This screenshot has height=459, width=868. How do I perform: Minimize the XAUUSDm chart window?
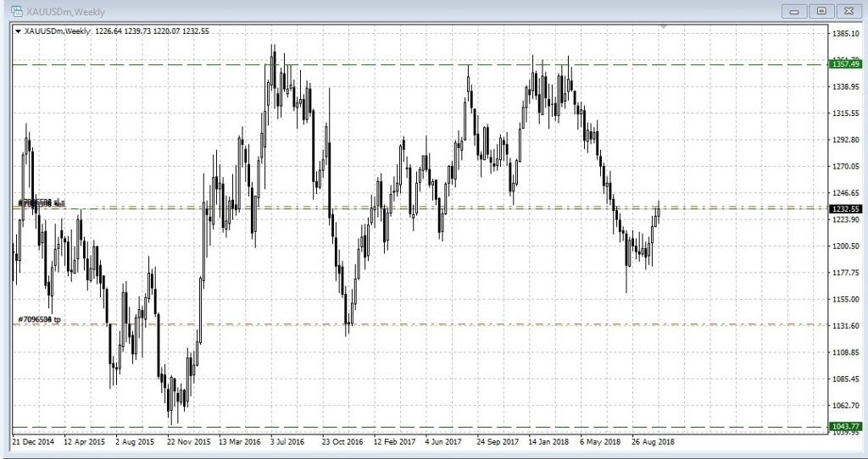tap(795, 10)
